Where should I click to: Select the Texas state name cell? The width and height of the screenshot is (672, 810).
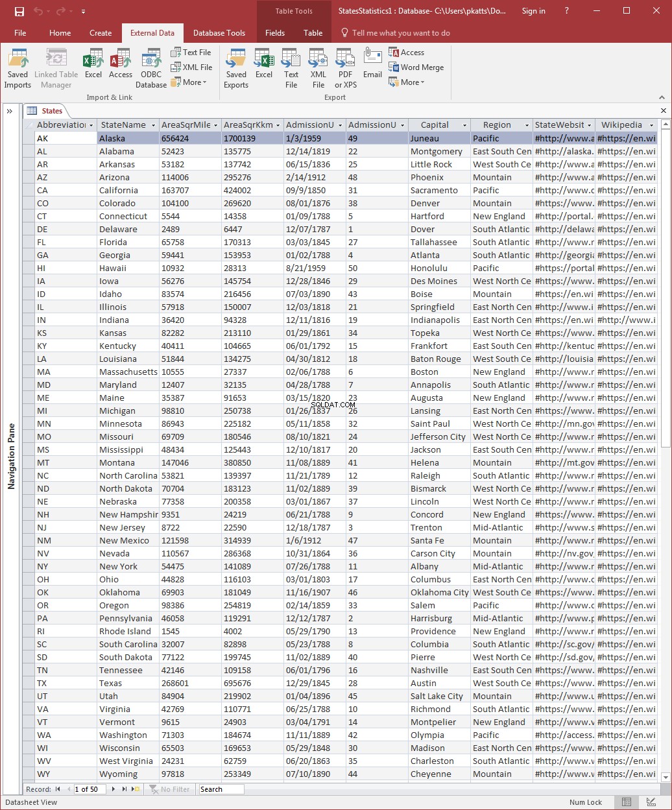tap(128, 683)
